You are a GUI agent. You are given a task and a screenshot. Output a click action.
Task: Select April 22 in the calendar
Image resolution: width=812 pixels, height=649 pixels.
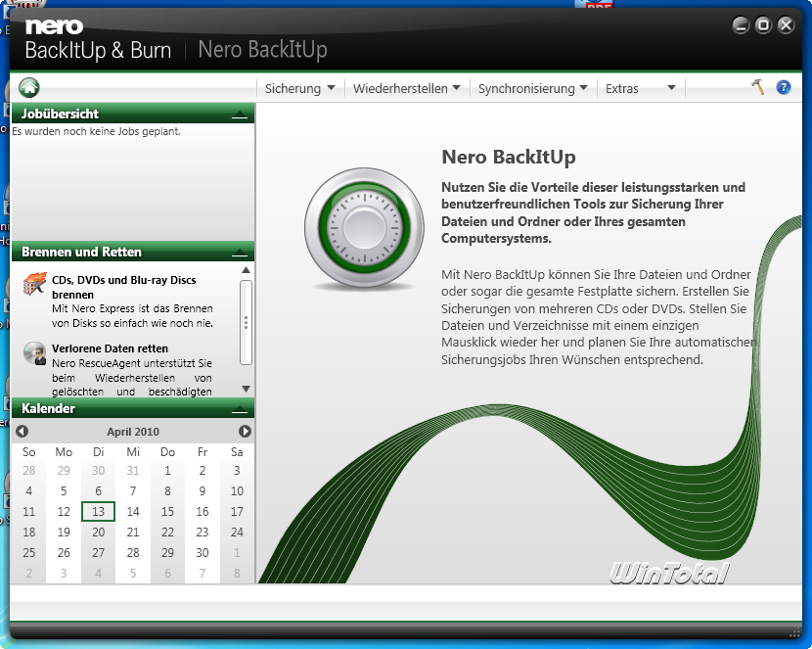(x=167, y=532)
